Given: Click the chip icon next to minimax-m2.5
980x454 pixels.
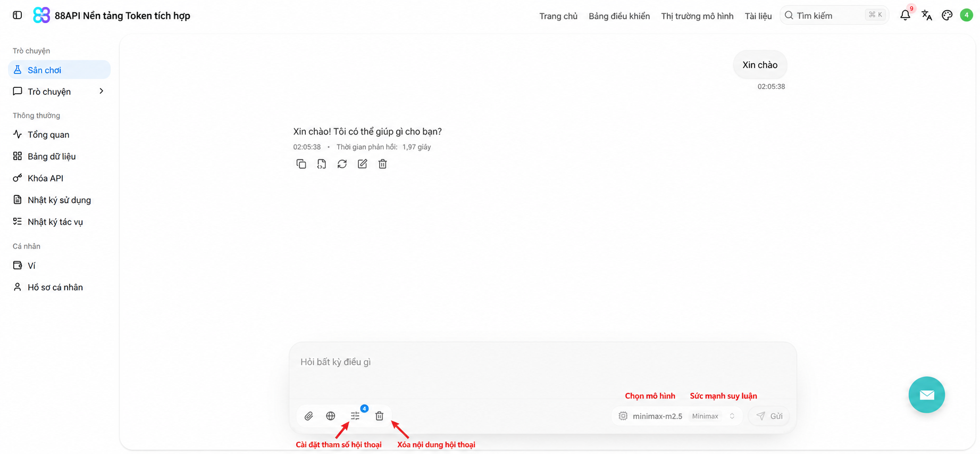Looking at the screenshot, I should point(623,416).
